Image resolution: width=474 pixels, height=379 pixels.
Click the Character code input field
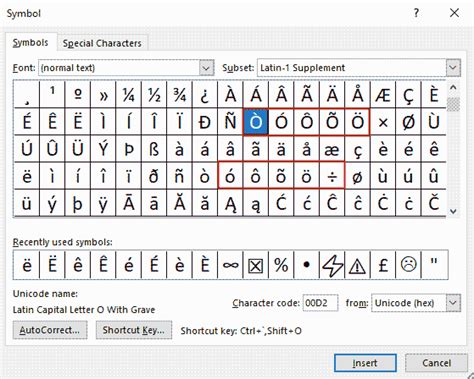(x=320, y=303)
